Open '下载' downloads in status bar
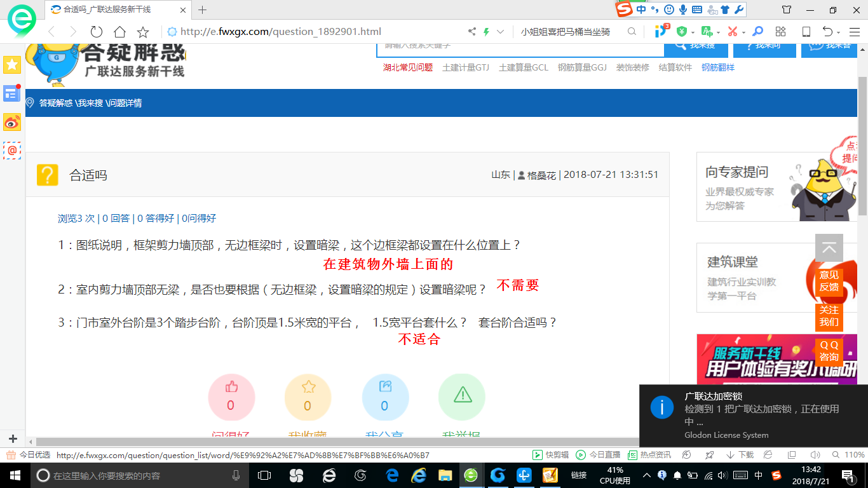Screen dimensions: 868x488 740,455
